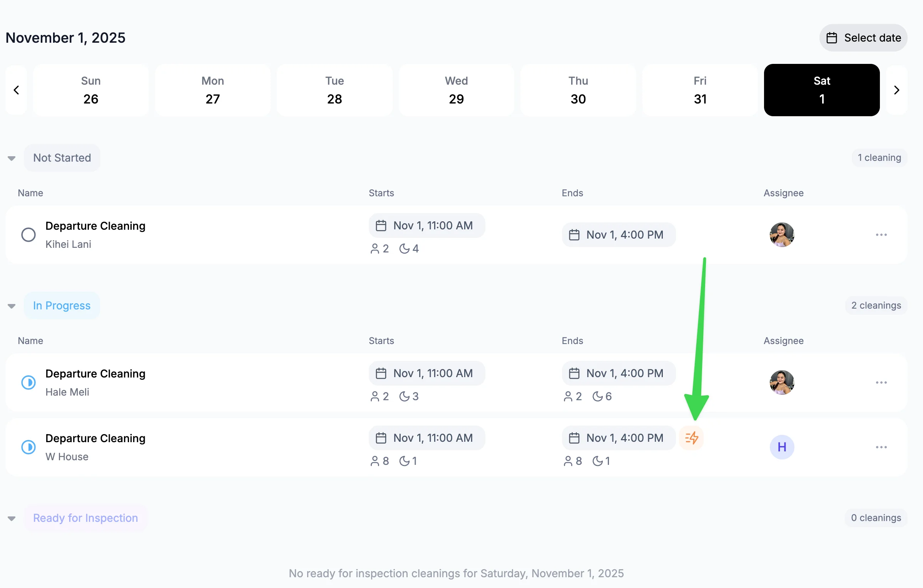Open the Select date picker
This screenshot has width=923, height=588.
(x=863, y=38)
